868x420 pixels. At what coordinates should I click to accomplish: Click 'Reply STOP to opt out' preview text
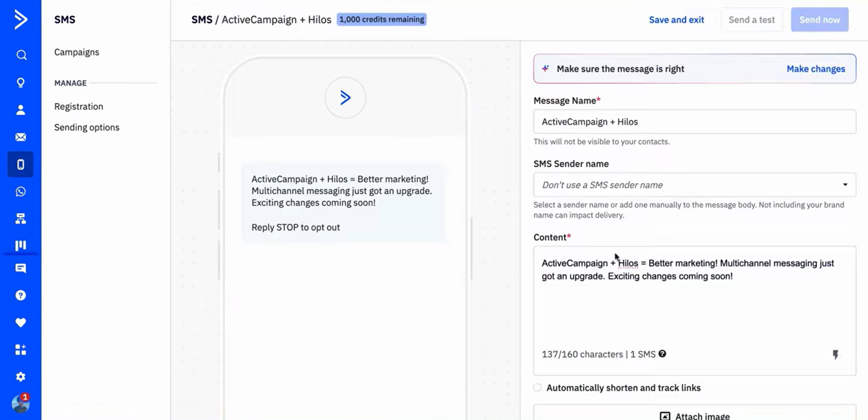[x=296, y=227]
